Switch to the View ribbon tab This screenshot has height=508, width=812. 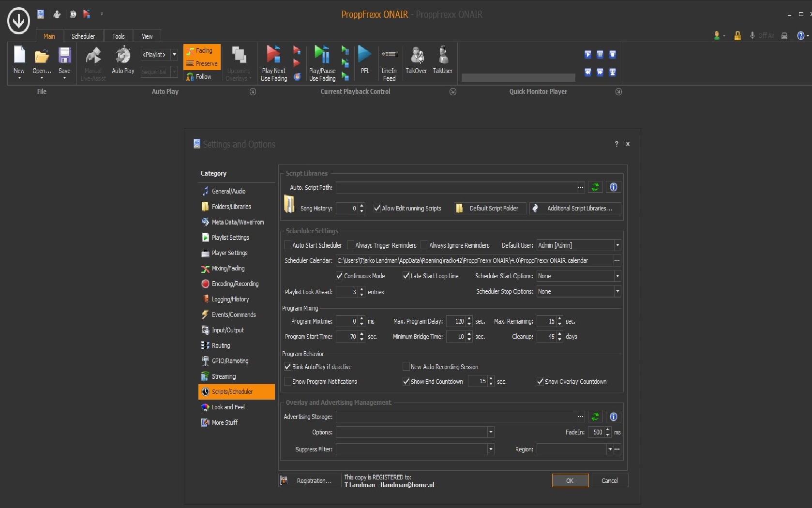click(147, 36)
